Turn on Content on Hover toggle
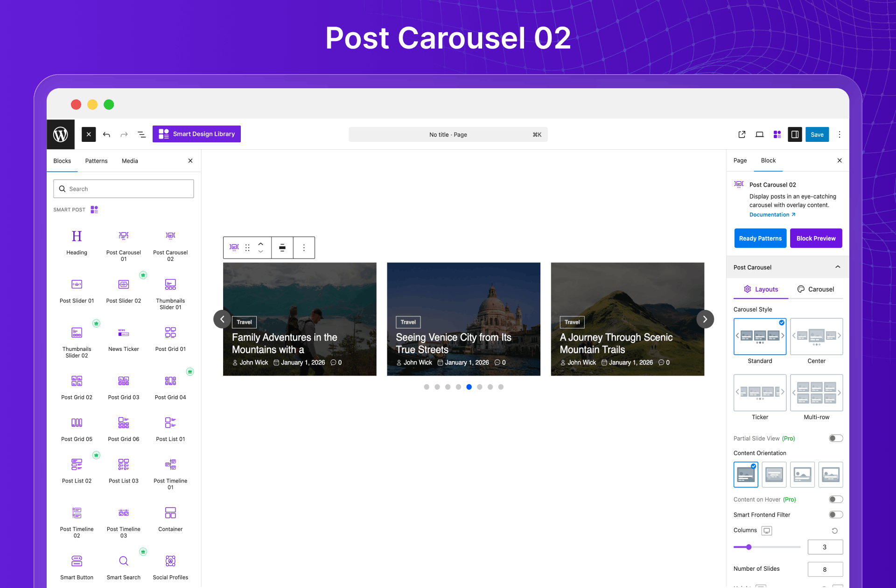This screenshot has width=896, height=588. click(835, 499)
